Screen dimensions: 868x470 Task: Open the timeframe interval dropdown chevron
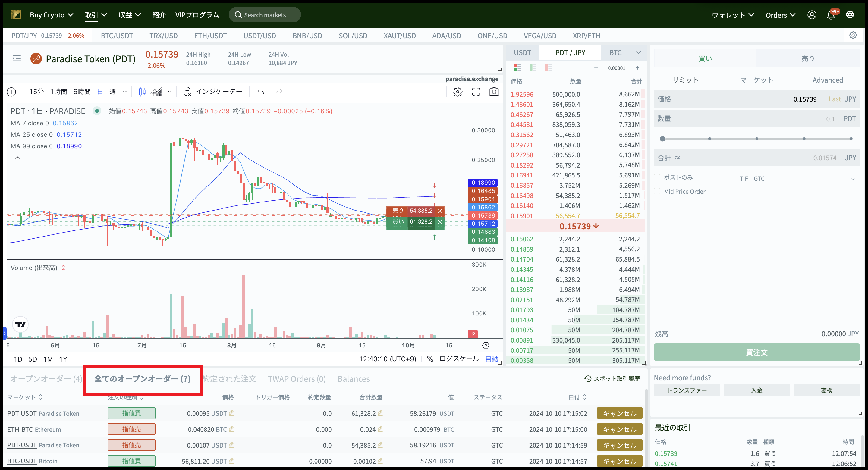pos(125,92)
